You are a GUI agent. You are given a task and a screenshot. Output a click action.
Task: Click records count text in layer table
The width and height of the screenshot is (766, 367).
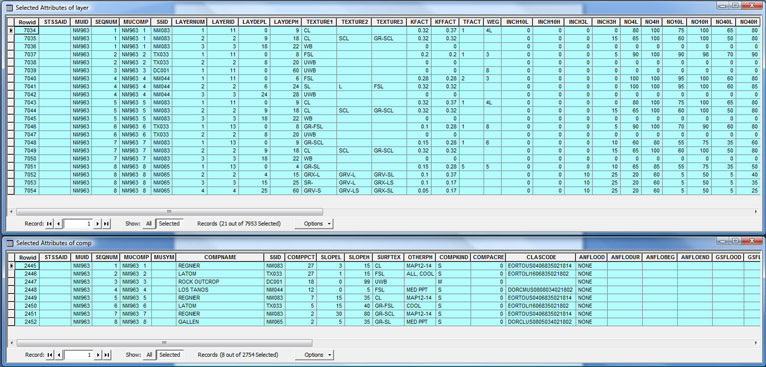[x=239, y=223]
